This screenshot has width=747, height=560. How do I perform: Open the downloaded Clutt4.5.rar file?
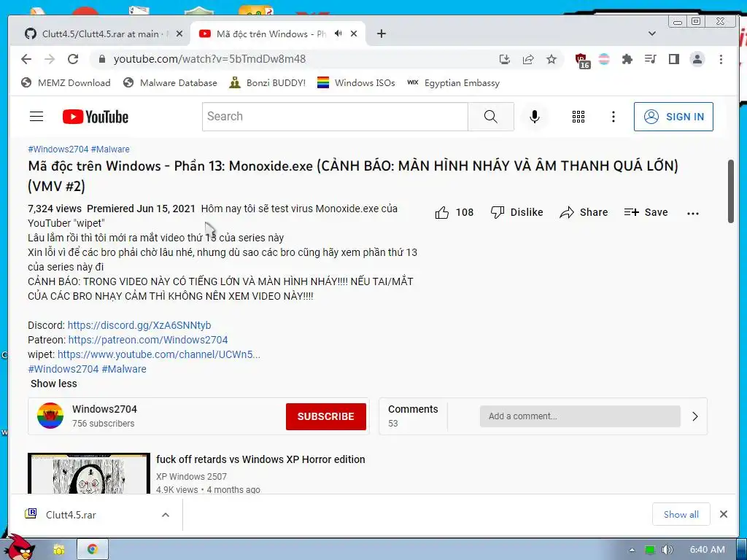tap(71, 515)
